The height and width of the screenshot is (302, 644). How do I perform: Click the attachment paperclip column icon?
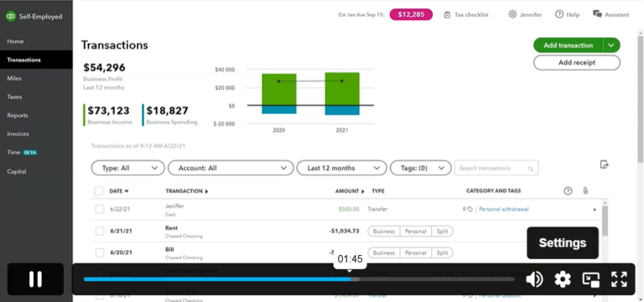(x=585, y=190)
